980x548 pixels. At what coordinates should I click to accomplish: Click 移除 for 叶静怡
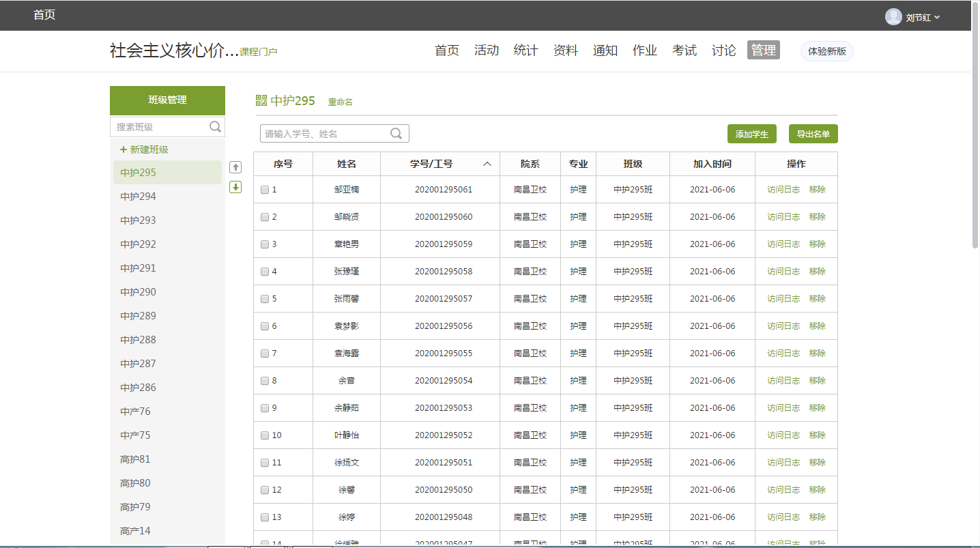pos(818,435)
